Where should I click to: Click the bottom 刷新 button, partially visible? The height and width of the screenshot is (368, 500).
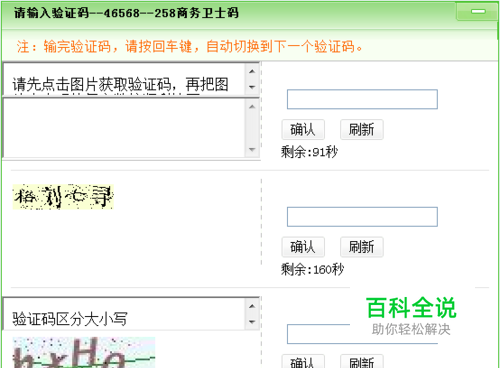362,361
